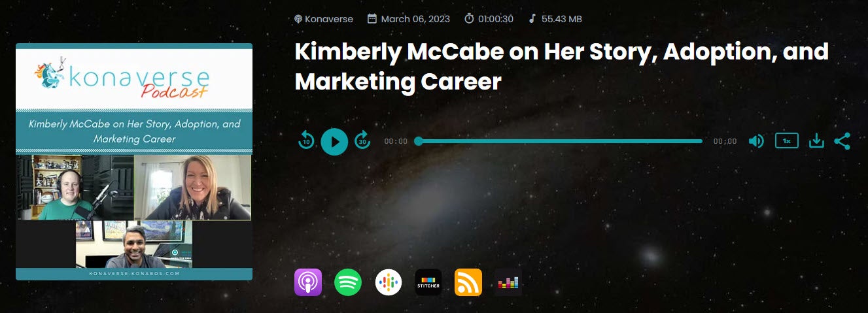Click the remaining time on right of bar
This screenshot has width=868, height=313.
coord(725,141)
